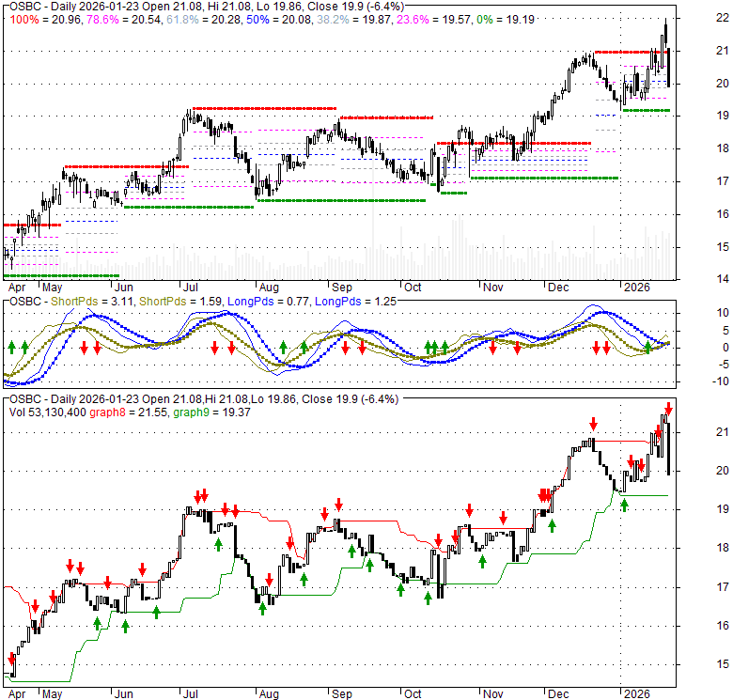Image resolution: width=733 pixels, height=700 pixels.
Task: Click the 'May' label on top chart axis
Action: tap(52, 287)
